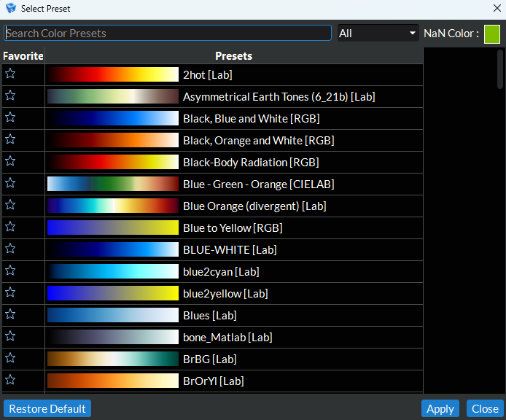Screen dimensions: 506x420
Task: Apply the selected preset
Action: point(440,409)
